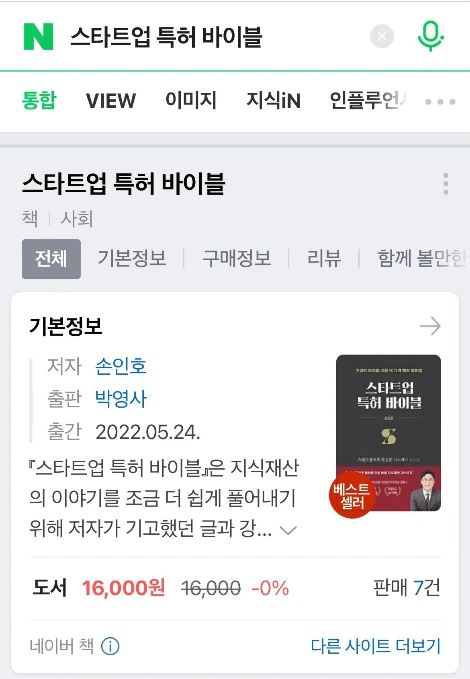The image size is (470, 679).
Task: Select the 통합 tab
Action: coord(39,100)
